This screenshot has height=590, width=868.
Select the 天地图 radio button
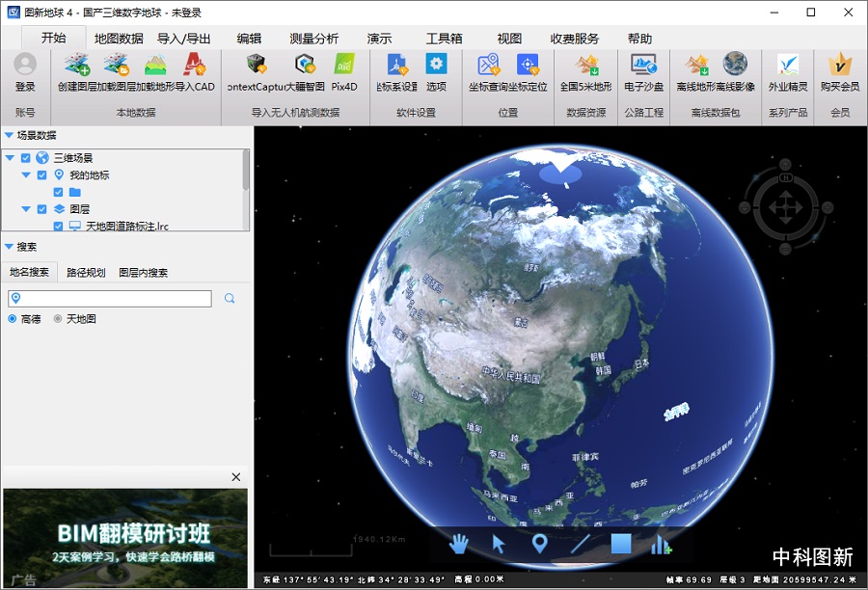(58, 319)
